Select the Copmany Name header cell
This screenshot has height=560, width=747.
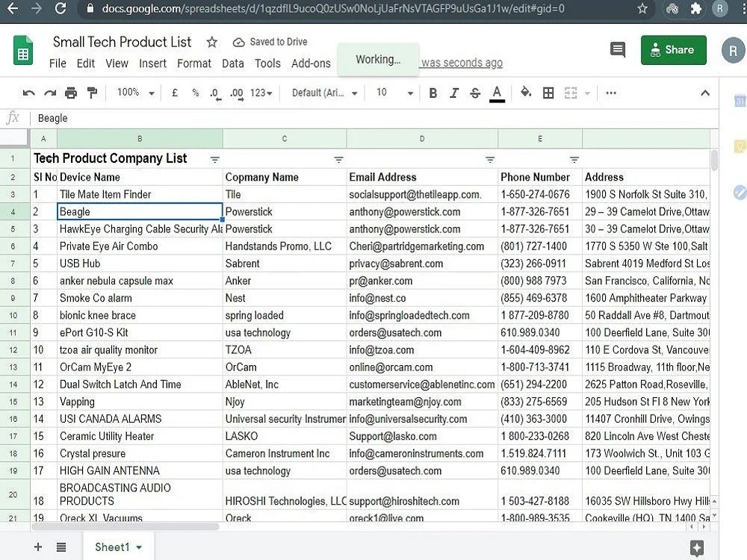click(x=285, y=177)
